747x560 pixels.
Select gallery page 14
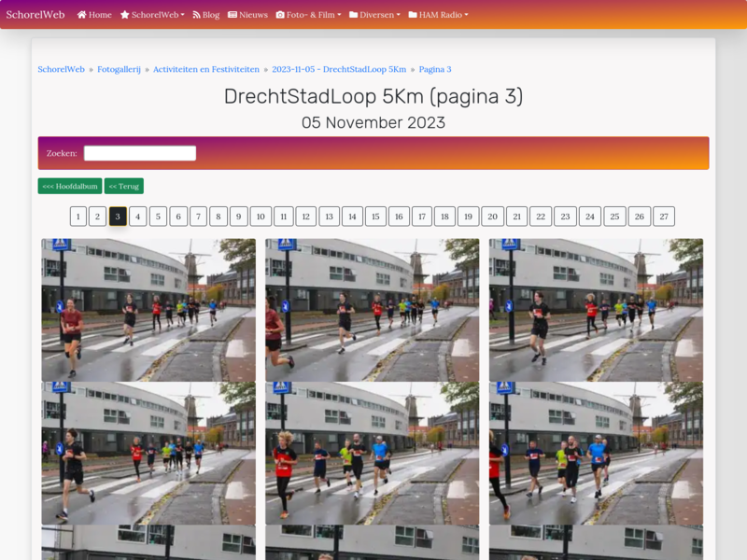(352, 217)
